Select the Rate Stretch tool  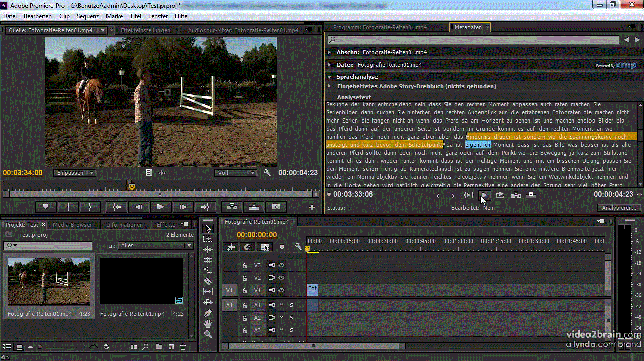(208, 271)
